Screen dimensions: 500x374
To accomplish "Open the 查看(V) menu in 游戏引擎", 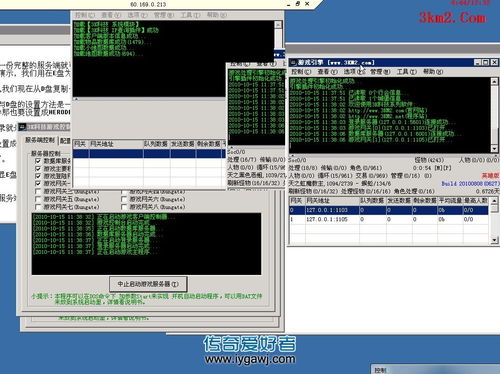I will [x=327, y=72].
